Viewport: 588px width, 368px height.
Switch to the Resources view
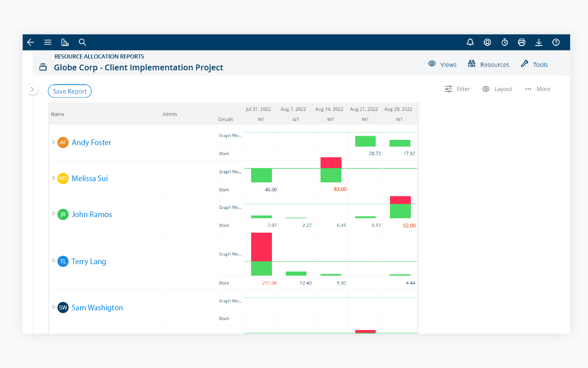[x=488, y=64]
